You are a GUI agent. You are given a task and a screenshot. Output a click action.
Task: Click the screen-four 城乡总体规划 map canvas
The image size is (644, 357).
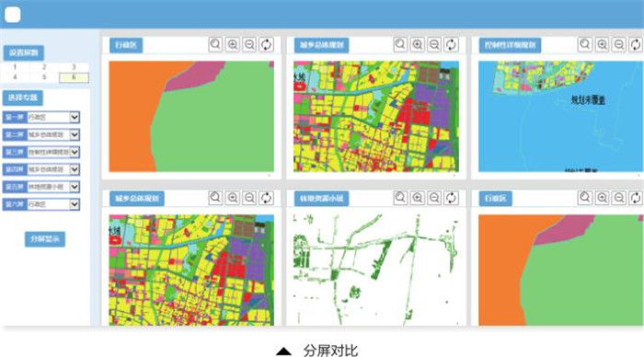tap(191, 271)
